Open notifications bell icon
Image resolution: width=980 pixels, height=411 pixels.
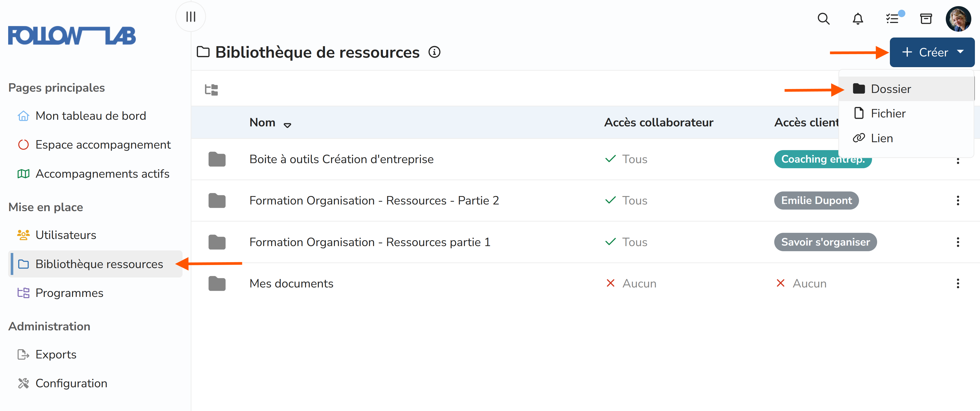[x=857, y=19]
